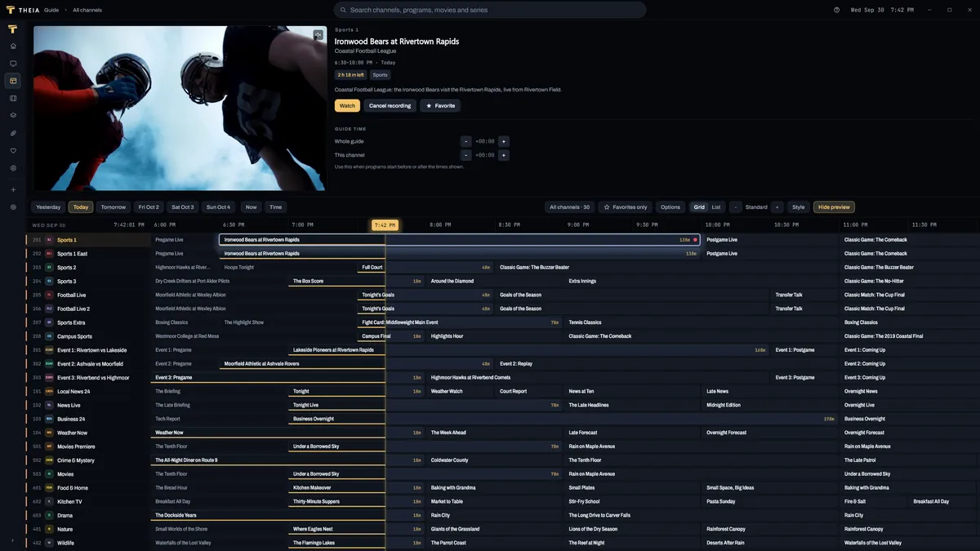The width and height of the screenshot is (980, 551).
Task: Focus the channels and programs search field
Action: [490, 10]
